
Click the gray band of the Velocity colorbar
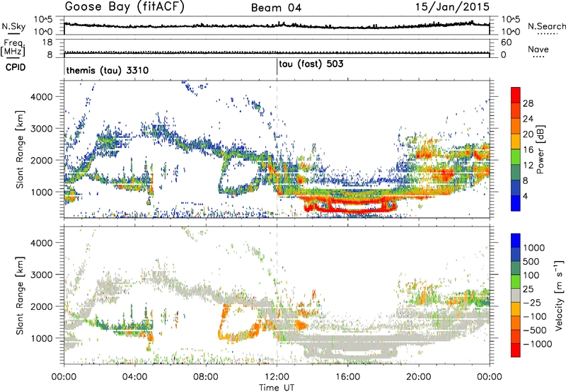516,296
